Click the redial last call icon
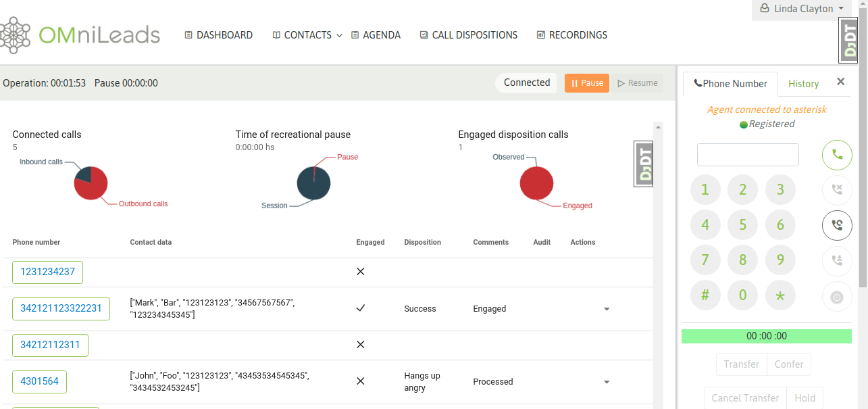 coord(837,225)
